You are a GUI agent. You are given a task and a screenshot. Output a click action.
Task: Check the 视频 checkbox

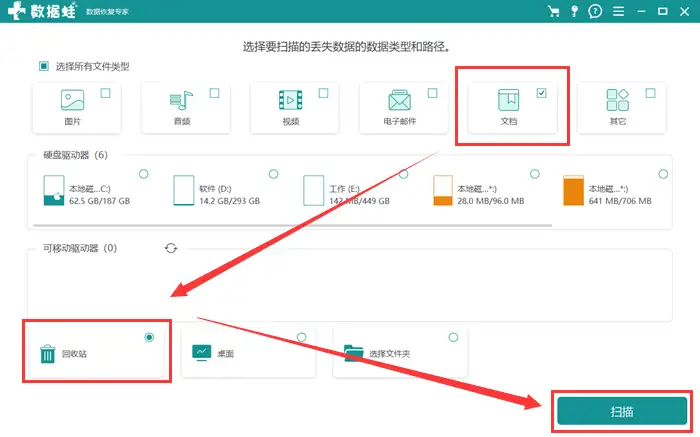coord(324,93)
